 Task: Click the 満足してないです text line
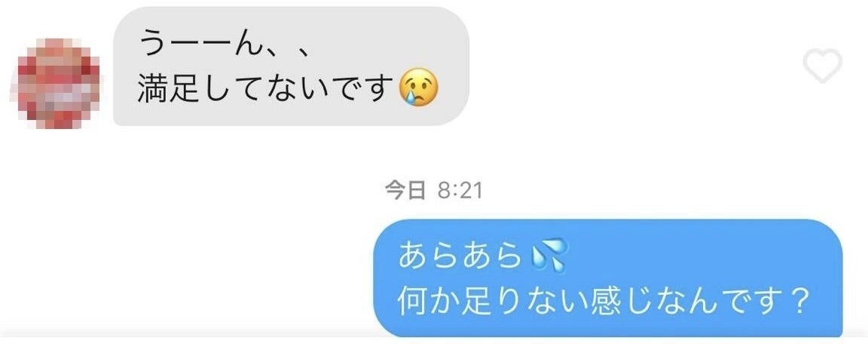click(264, 88)
